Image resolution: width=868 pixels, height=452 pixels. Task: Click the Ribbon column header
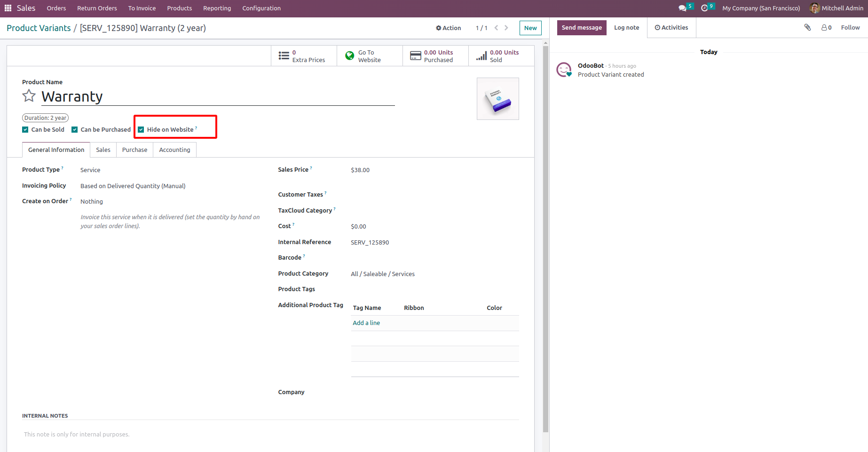[x=414, y=308]
